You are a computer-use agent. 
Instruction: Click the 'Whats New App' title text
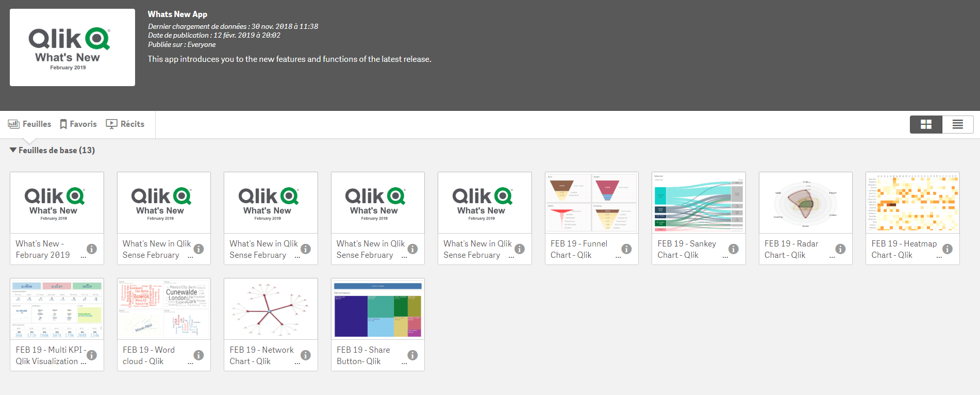click(177, 14)
